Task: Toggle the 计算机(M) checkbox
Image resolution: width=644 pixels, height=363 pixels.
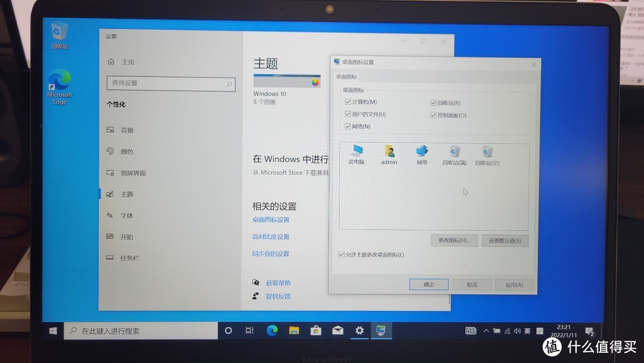Action: 348,101
